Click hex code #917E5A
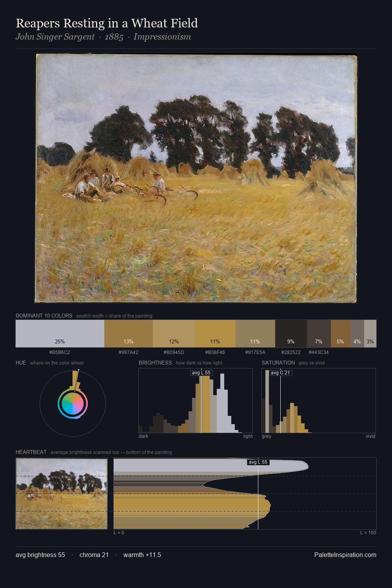Image resolution: width=392 pixels, height=588 pixels. [255, 352]
